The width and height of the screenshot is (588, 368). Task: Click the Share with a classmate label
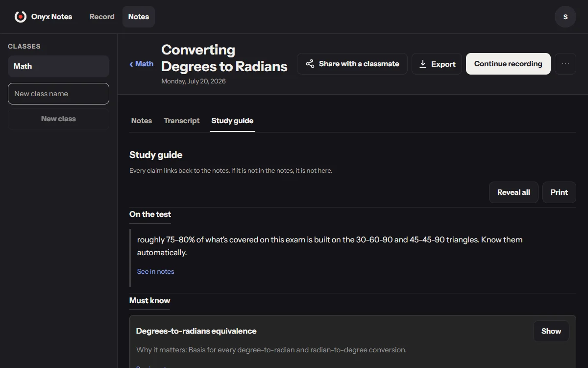pyautogui.click(x=359, y=64)
